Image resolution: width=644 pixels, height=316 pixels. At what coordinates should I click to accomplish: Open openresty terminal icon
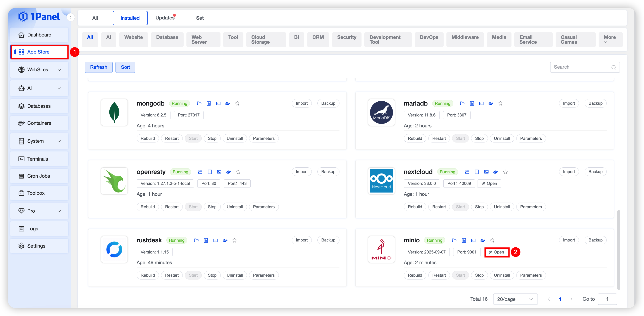coord(219,172)
